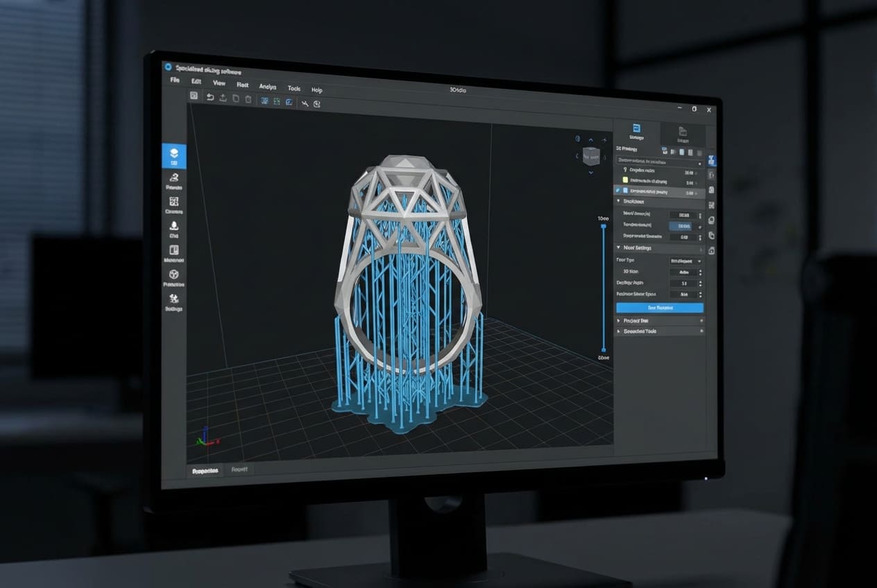
Task: Select the Delete icon in the toolbar
Action: pyautogui.click(x=248, y=98)
